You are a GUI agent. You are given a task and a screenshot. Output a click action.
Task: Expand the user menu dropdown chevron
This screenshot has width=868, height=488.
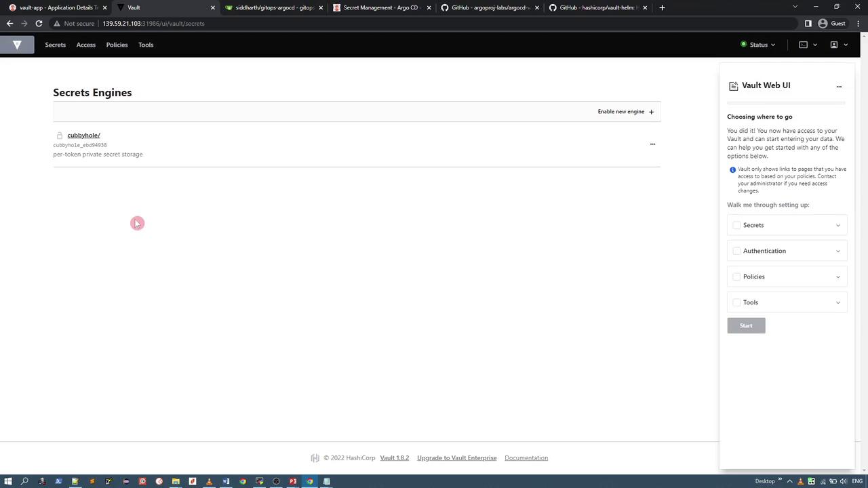(x=846, y=45)
